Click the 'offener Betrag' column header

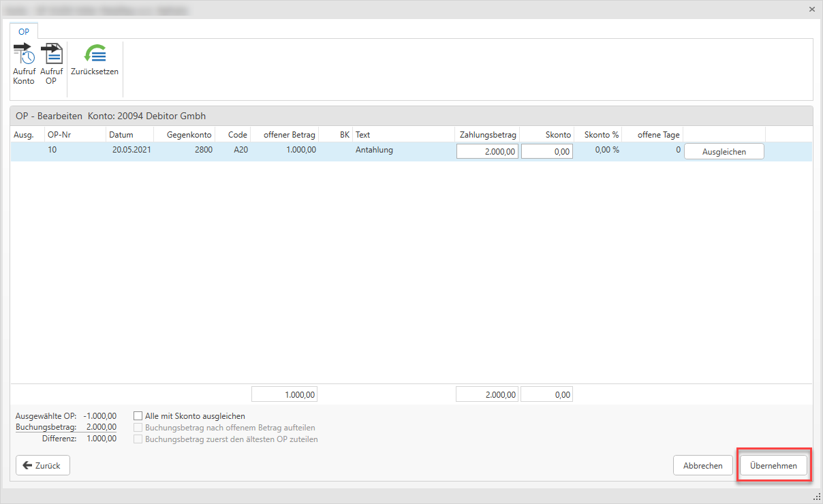pyautogui.click(x=289, y=135)
